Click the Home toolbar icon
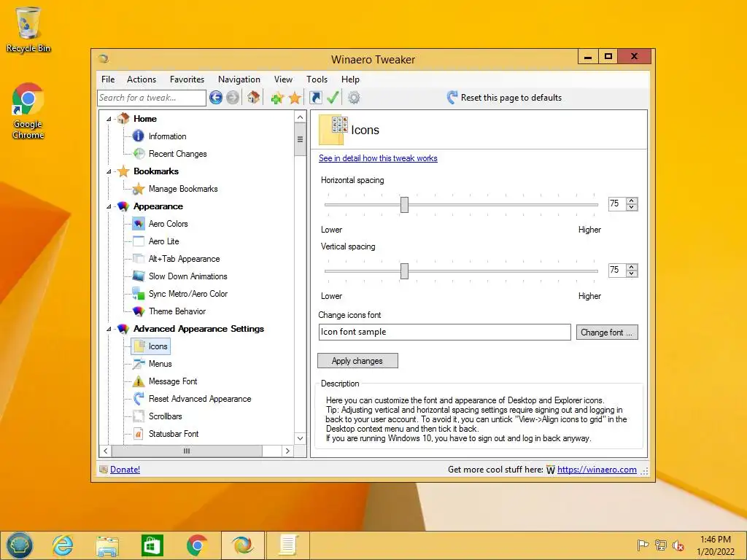The image size is (747, 560). tap(253, 97)
